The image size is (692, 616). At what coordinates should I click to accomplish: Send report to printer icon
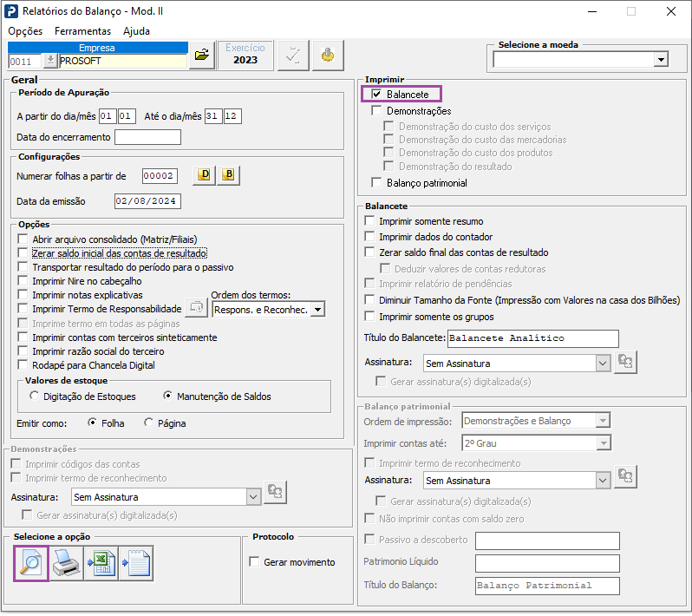66,563
